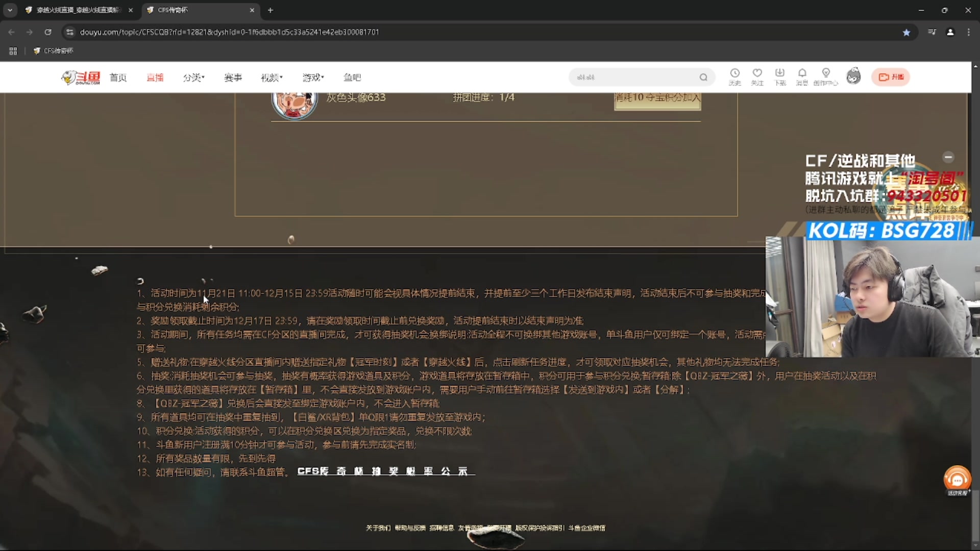Open the 首页 navigation item
The width and height of the screenshot is (980, 551).
[118, 77]
